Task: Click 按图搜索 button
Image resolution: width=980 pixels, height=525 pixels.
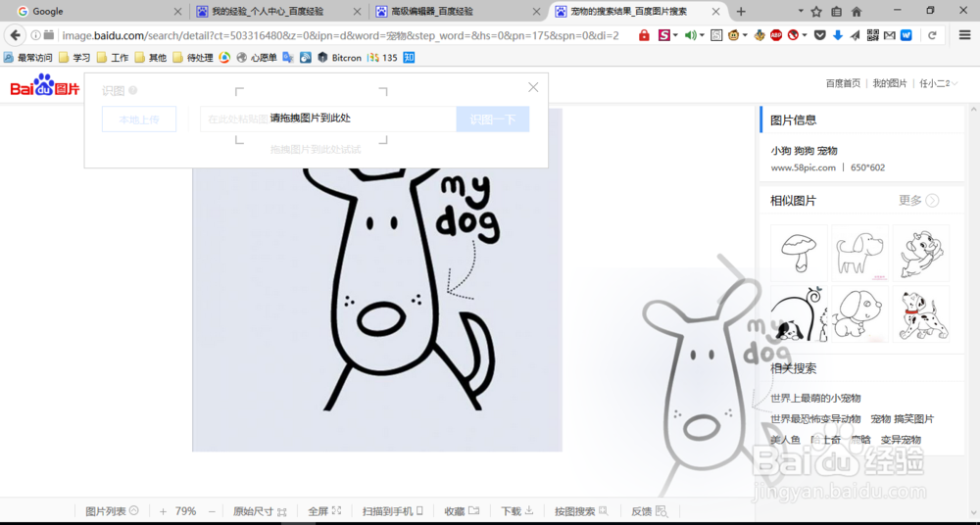Action: (581, 511)
